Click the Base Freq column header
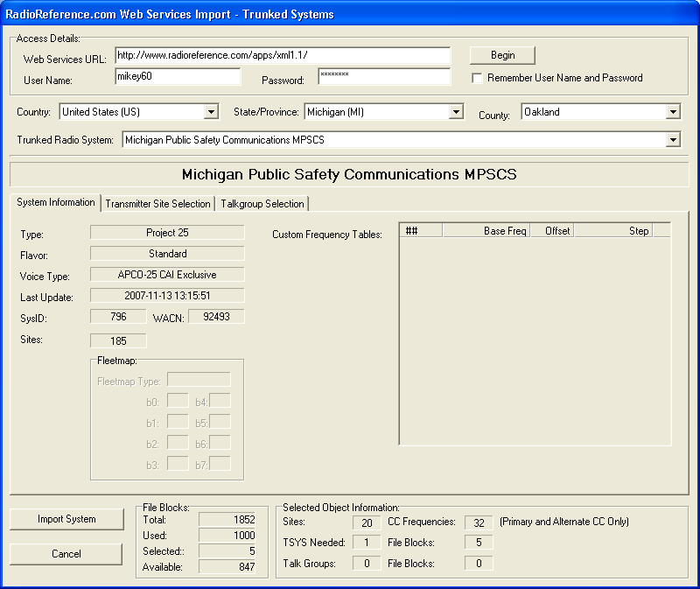 pos(486,231)
